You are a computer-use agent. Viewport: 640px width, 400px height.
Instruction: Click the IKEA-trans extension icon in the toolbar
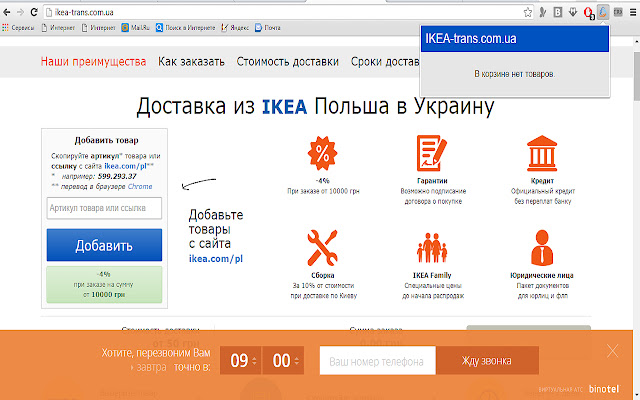tap(602, 13)
